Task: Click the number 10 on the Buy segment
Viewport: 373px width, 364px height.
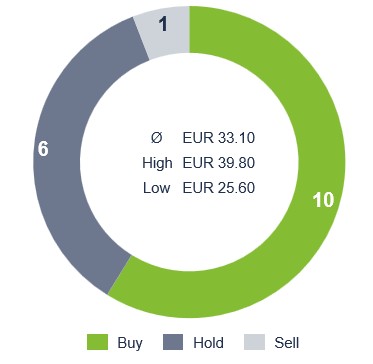Action: (x=323, y=200)
